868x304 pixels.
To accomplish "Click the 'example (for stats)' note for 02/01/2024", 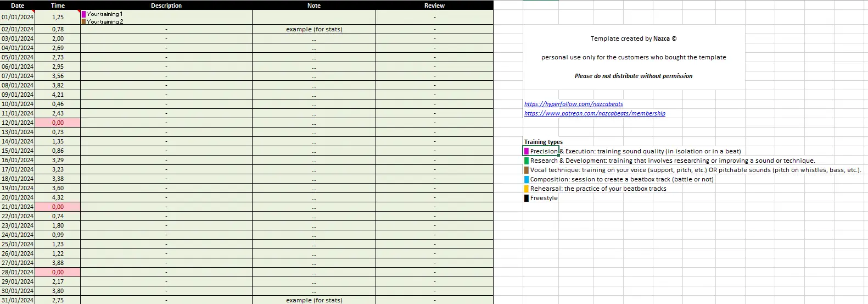I will click(x=314, y=29).
